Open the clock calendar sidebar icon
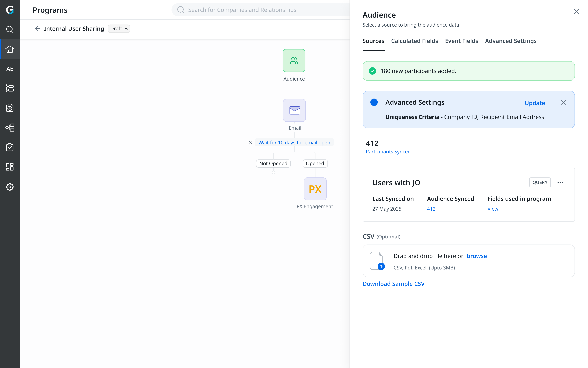The width and height of the screenshot is (588, 368). click(x=10, y=108)
